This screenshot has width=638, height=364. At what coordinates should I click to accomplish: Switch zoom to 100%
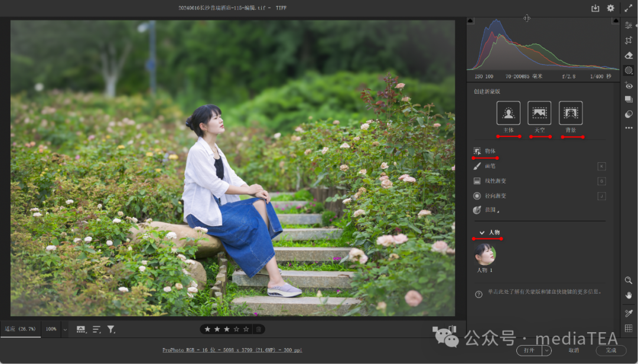51,329
